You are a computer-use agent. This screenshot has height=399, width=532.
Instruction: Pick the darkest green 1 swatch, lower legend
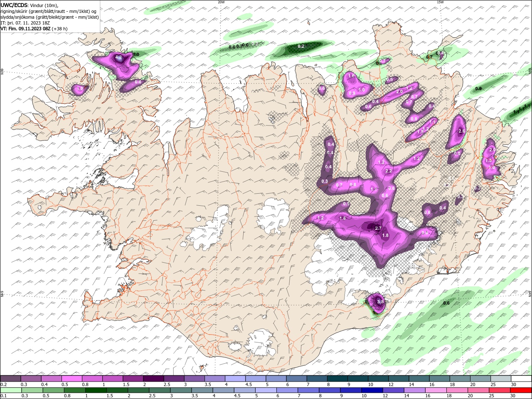pos(96,390)
